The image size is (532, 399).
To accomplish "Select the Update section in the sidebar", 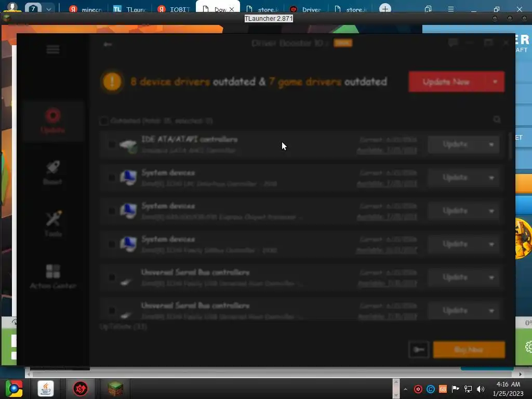I will click(53, 121).
